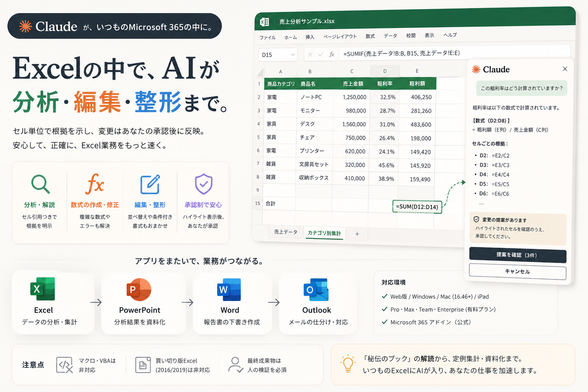Image resolution: width=588 pixels, height=392 pixels.
Task: Click the formula bar showing the SUMIF formula
Action: coord(454,53)
